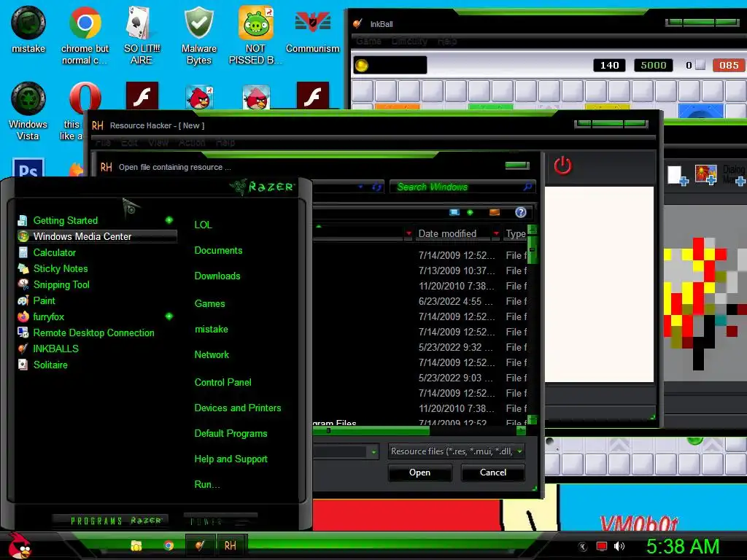Click the yellow ball icon in InkBall
This screenshot has width=747, height=560.
coord(362,65)
